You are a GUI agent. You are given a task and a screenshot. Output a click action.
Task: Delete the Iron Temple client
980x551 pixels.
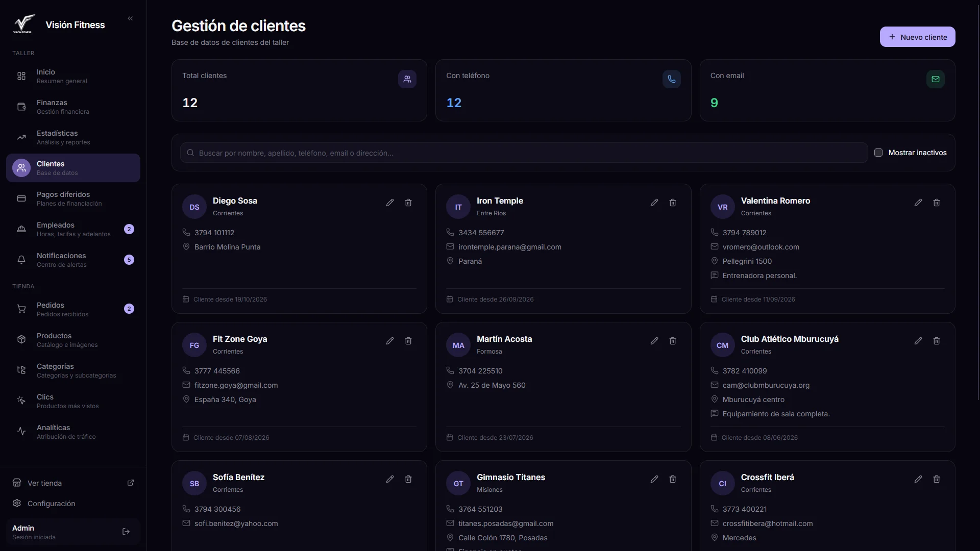pyautogui.click(x=673, y=203)
